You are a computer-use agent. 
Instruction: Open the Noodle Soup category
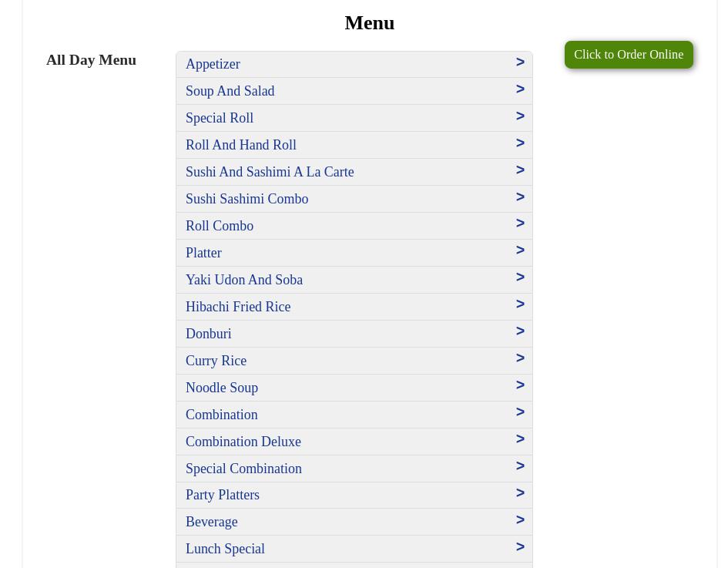pos(222,388)
